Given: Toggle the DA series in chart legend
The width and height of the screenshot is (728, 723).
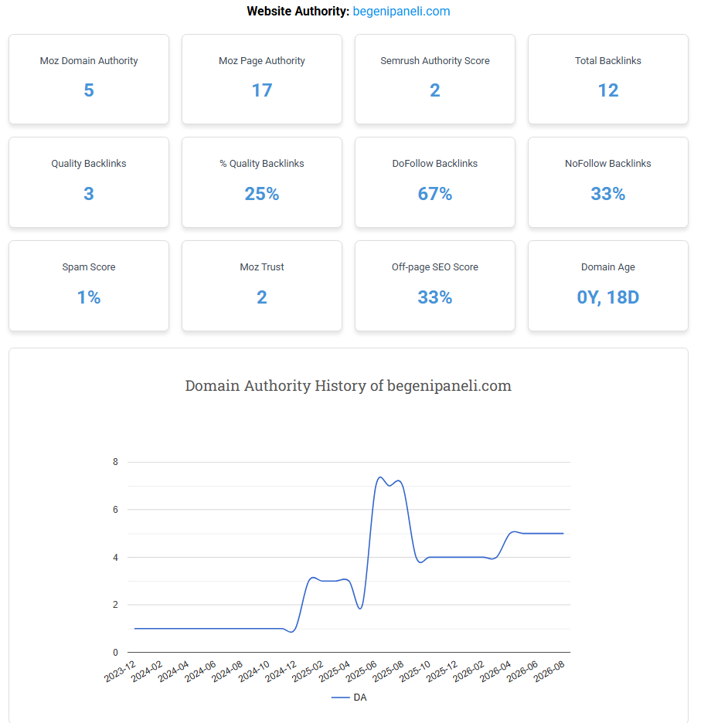Looking at the screenshot, I should (349, 697).
